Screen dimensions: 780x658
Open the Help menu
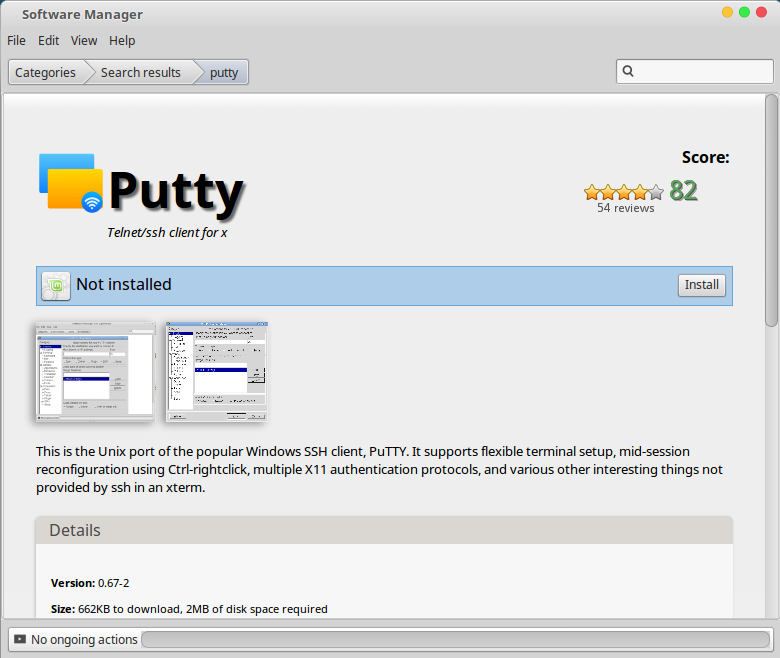122,40
